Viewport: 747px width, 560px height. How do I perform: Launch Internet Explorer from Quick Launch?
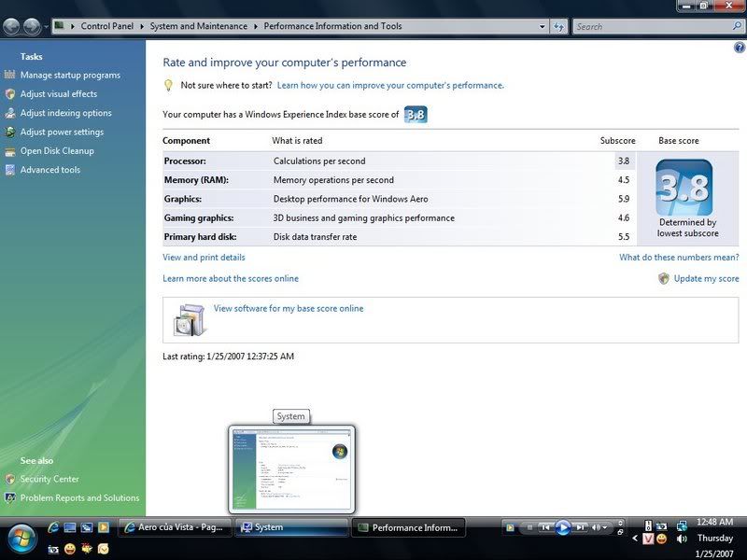point(53,527)
